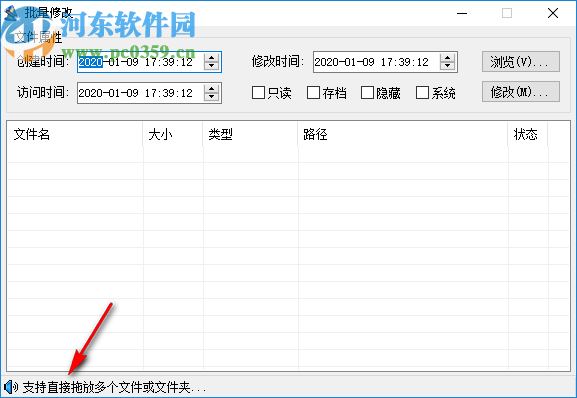Click the 路径 column header
This screenshot has height=398, width=577.
tap(403, 134)
